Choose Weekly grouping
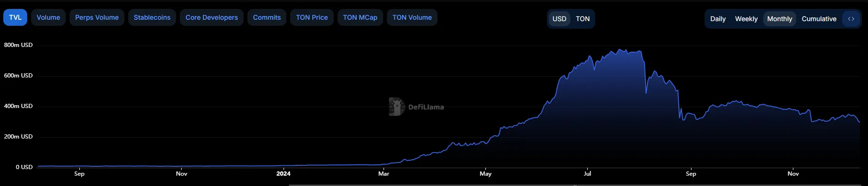Viewport: 868px width, 186px height. click(746, 19)
